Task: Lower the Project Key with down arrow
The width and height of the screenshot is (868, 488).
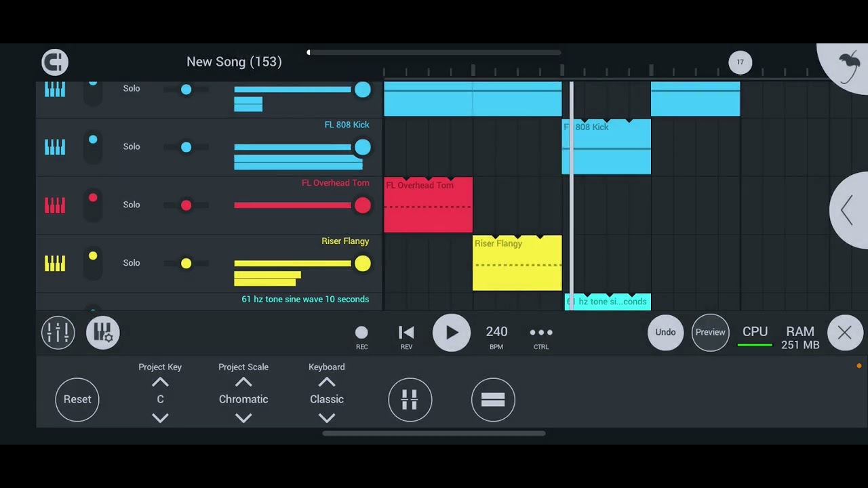Action: tap(160, 418)
